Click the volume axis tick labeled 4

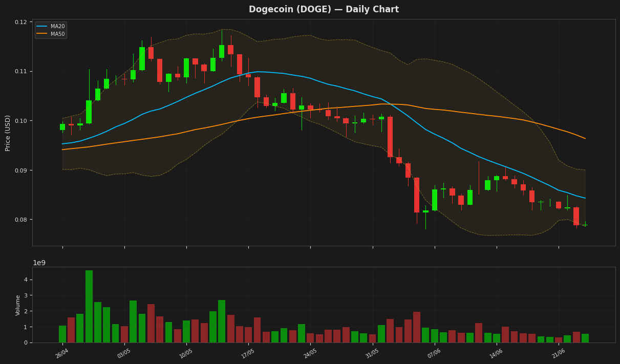(26, 280)
